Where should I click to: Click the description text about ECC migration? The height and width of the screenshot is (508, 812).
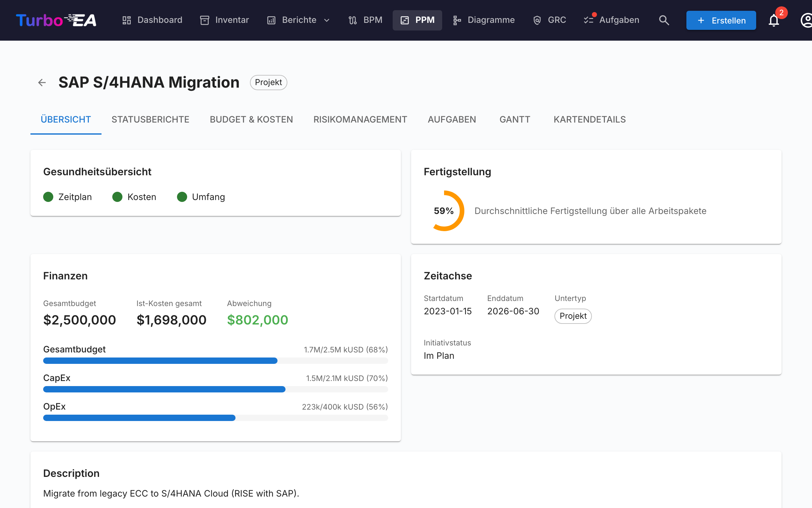[171, 493]
